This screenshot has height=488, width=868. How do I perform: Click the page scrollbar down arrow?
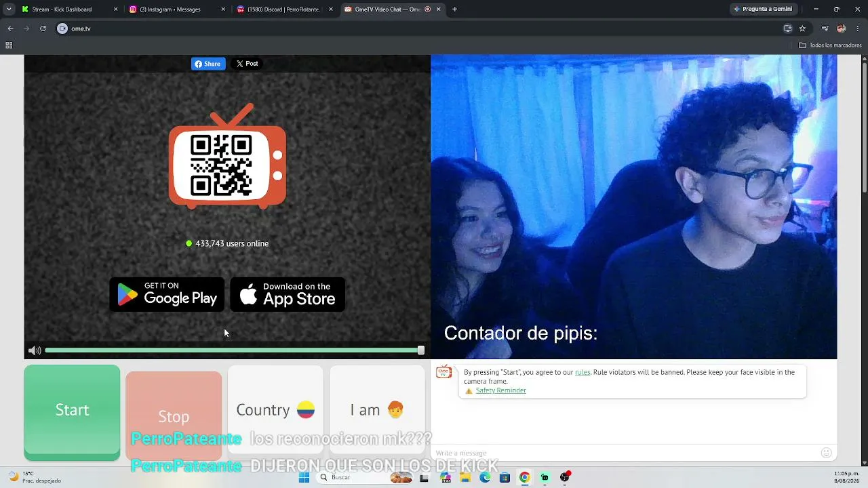864,463
